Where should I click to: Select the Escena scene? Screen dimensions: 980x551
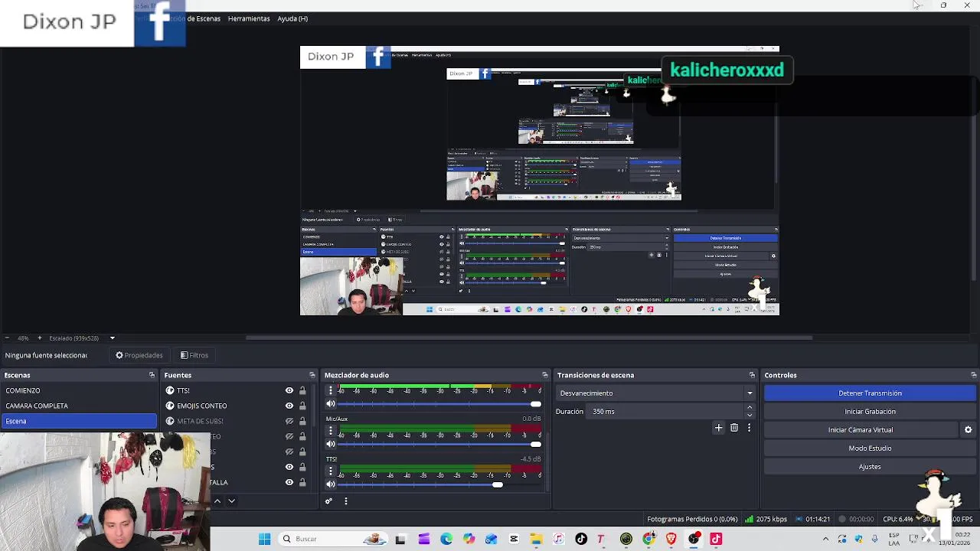click(79, 421)
